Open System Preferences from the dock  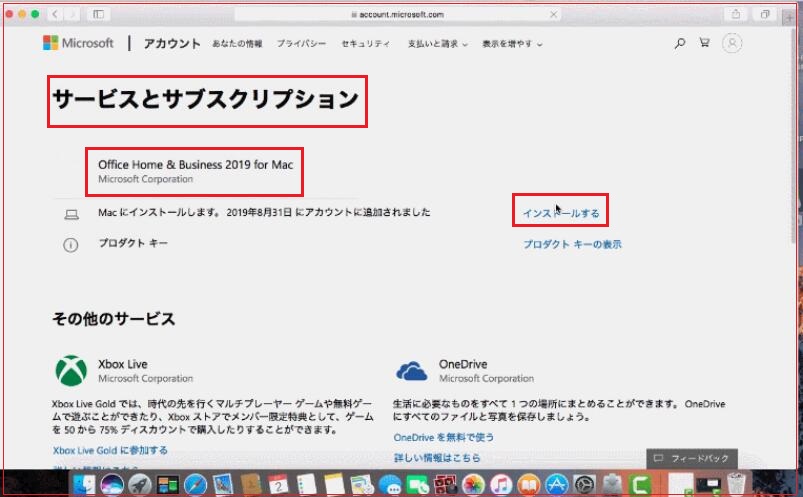pyautogui.click(x=584, y=484)
